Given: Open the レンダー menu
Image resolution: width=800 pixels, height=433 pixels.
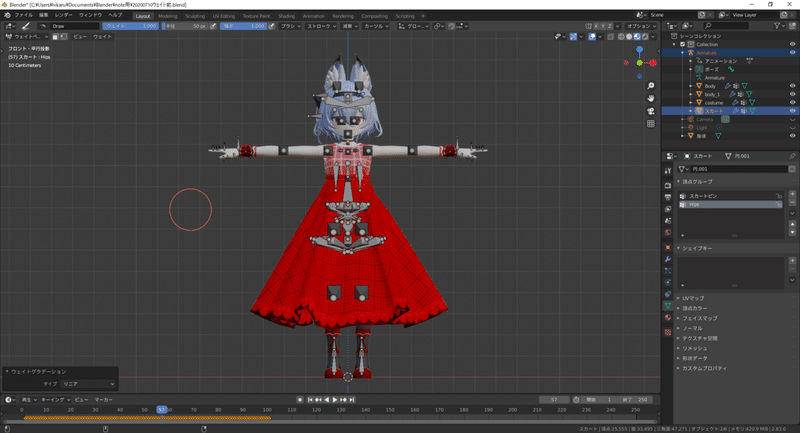Looking at the screenshot, I should point(63,15).
